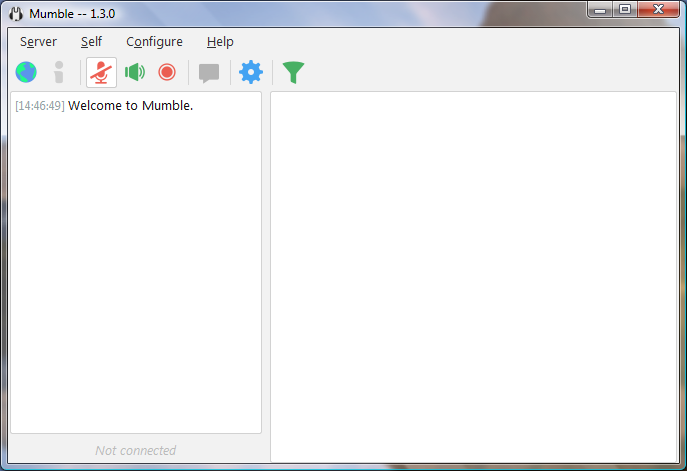Open the Configure menu
This screenshot has height=471, width=687.
[154, 42]
